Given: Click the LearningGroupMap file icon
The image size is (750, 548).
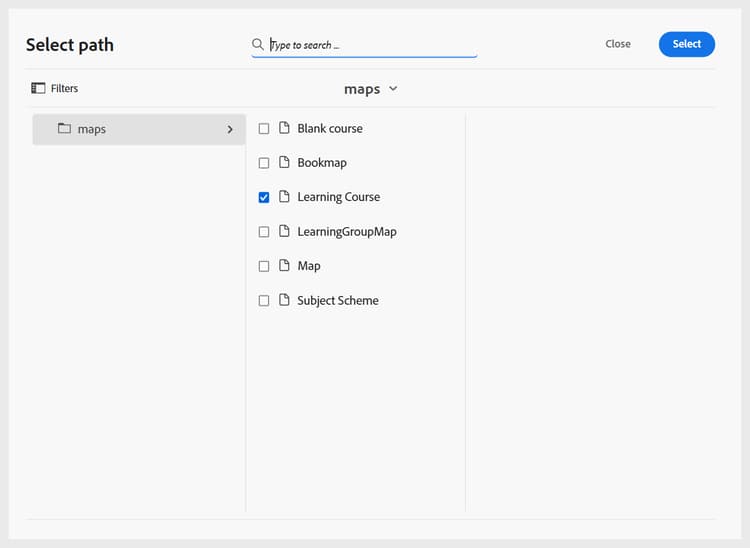Looking at the screenshot, I should tap(284, 231).
